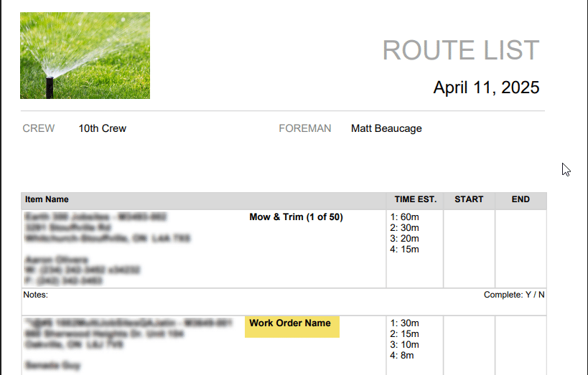The width and height of the screenshot is (588, 375).
Task: Click the foreman name Matt Beaucage
Action: point(386,128)
